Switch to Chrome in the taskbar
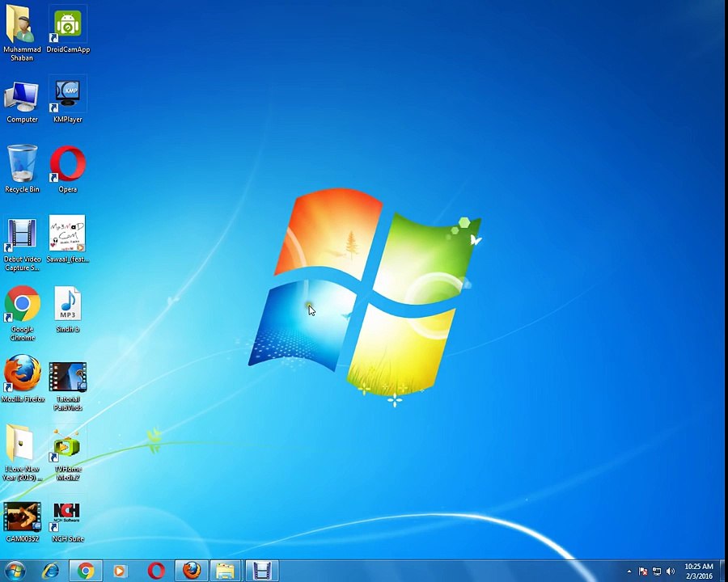The image size is (728, 582). point(86,571)
